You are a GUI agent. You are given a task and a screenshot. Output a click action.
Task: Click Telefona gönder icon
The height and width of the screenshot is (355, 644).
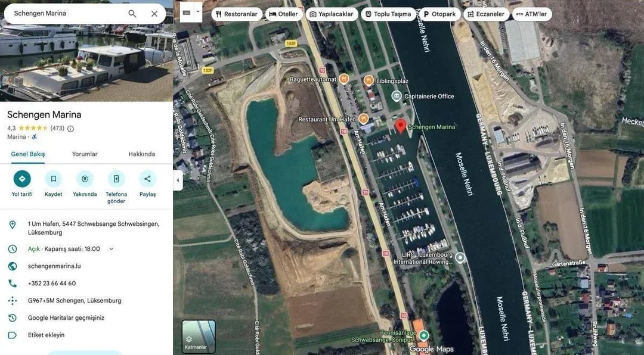pos(116,179)
